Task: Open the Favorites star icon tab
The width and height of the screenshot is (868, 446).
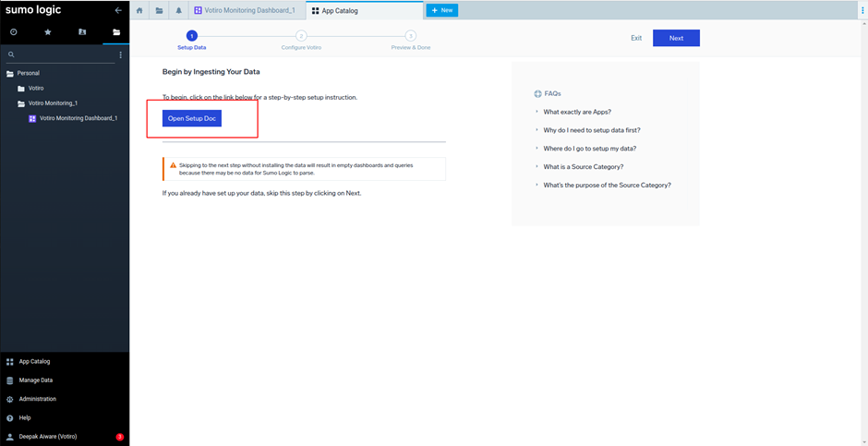Action: tap(48, 32)
